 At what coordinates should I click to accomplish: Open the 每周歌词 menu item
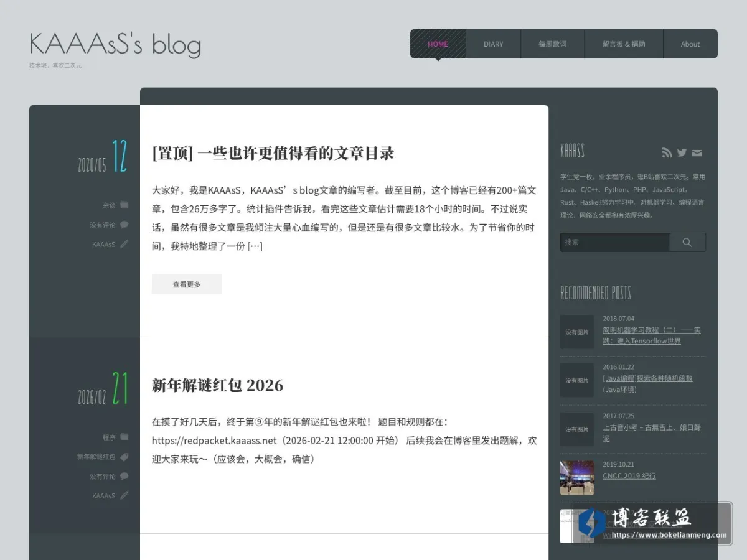coord(553,44)
